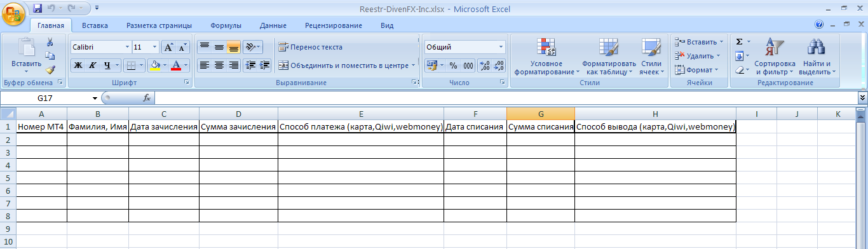Increase decimal places
Image resolution: width=868 pixels, height=249 pixels.
click(x=484, y=65)
